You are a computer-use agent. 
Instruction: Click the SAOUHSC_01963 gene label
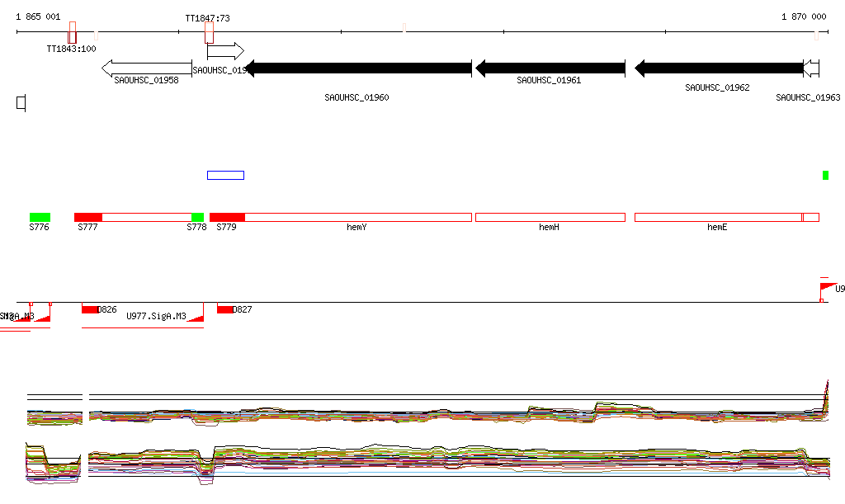808,97
